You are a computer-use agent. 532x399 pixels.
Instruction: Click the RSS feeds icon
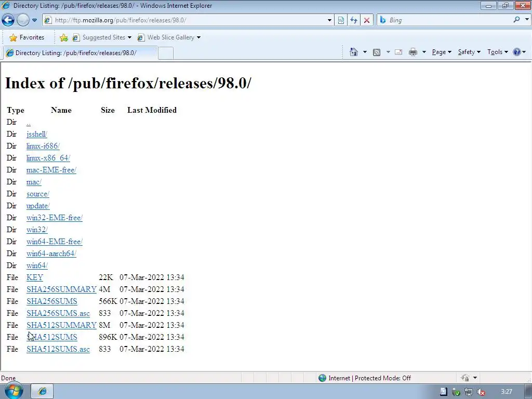[x=377, y=52]
